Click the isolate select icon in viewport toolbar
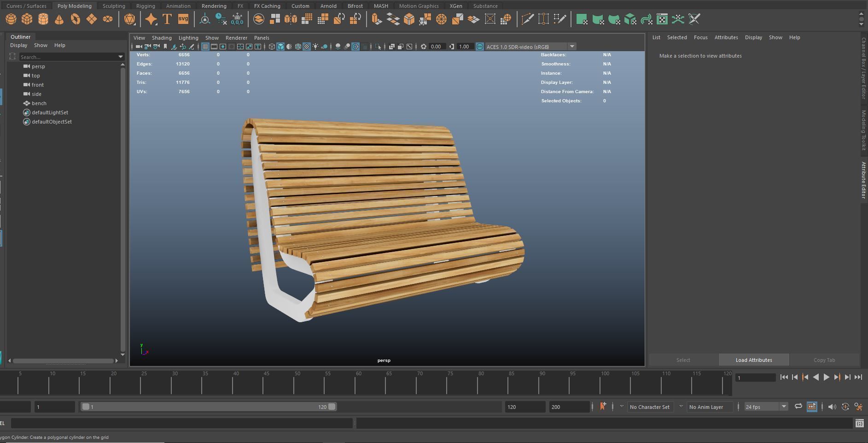Viewport: 868px width, 443px height. coord(378,47)
